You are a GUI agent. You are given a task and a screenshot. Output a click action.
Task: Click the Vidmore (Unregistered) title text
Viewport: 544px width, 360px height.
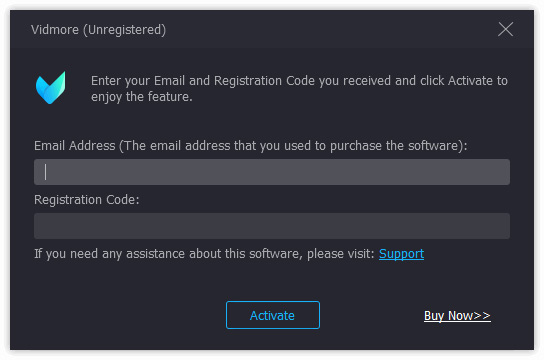tap(98, 30)
